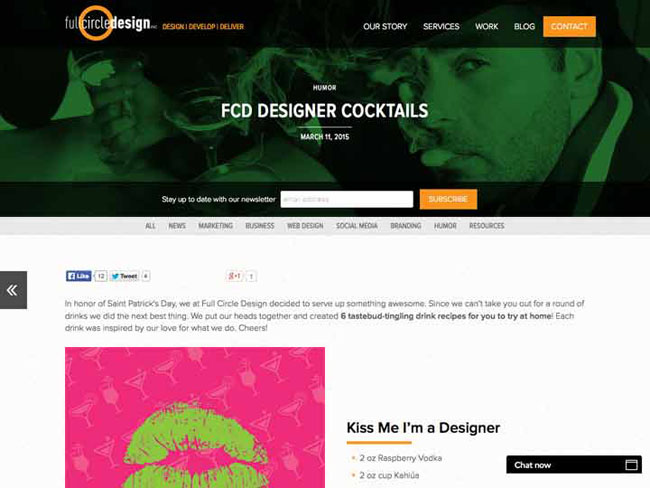Click the Google +1 button
This screenshot has width=650, height=488.
(x=234, y=276)
